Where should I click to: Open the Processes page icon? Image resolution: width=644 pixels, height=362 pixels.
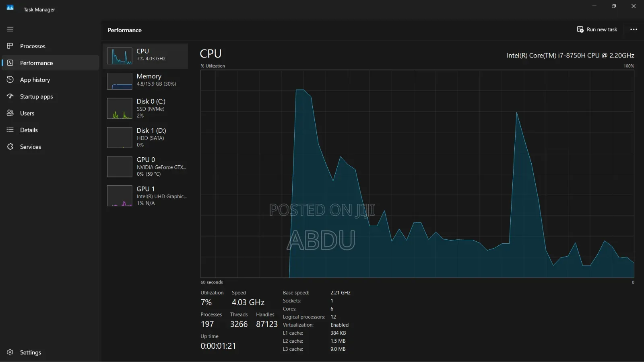click(x=10, y=46)
